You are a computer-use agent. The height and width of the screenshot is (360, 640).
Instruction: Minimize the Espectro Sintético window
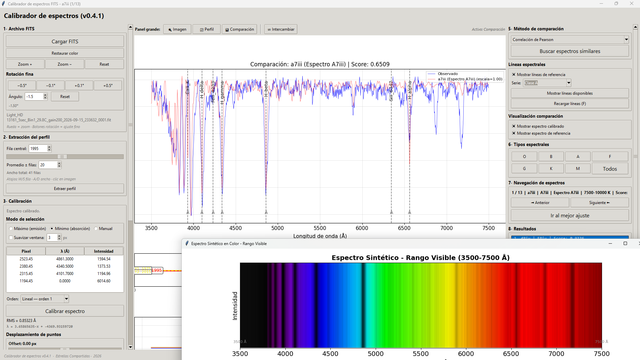point(610,243)
